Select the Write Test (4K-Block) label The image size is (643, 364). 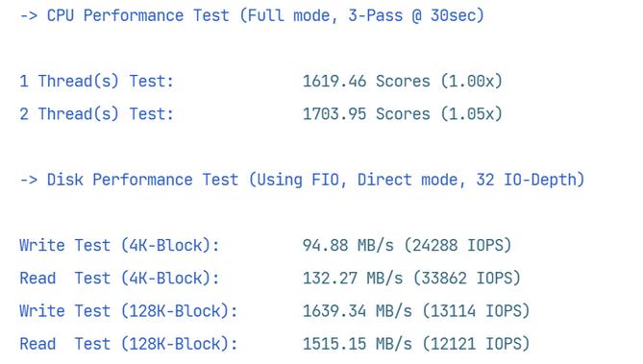click(x=119, y=245)
